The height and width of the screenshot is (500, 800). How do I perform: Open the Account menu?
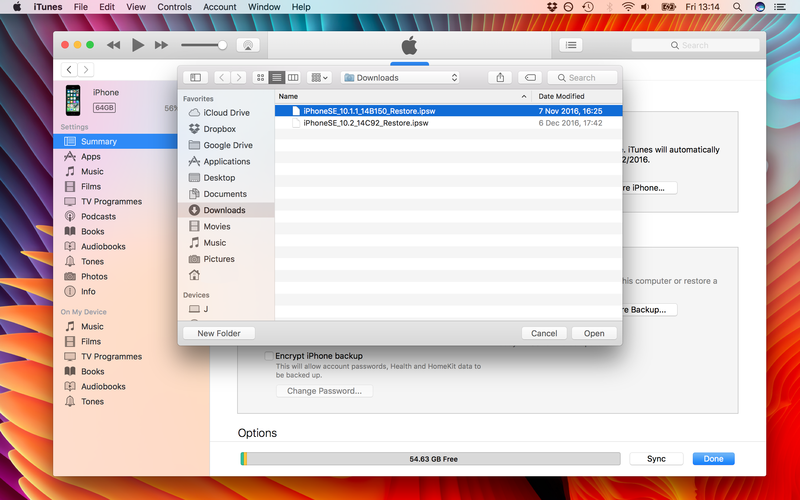point(220,7)
